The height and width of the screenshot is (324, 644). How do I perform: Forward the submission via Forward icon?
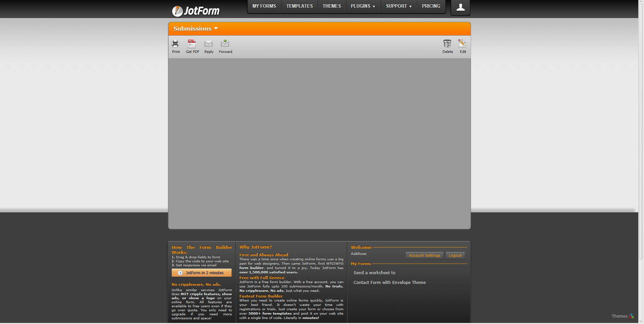[x=225, y=44]
